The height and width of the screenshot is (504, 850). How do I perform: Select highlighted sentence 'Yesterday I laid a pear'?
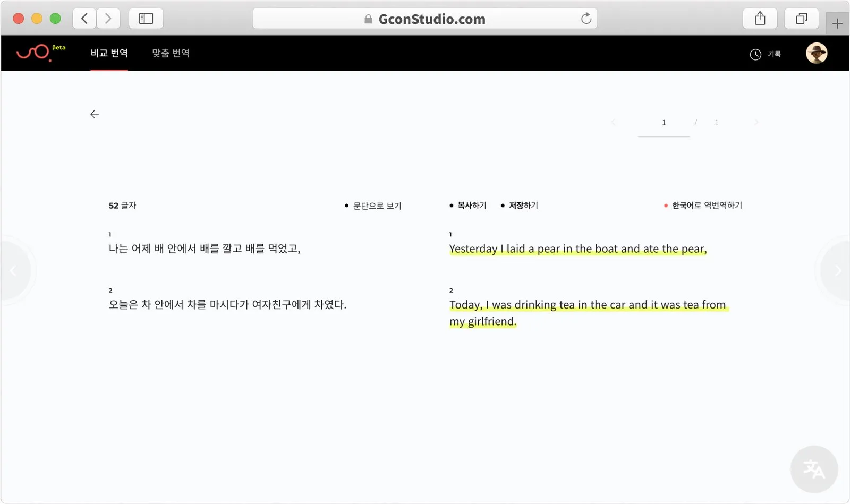[x=578, y=249]
